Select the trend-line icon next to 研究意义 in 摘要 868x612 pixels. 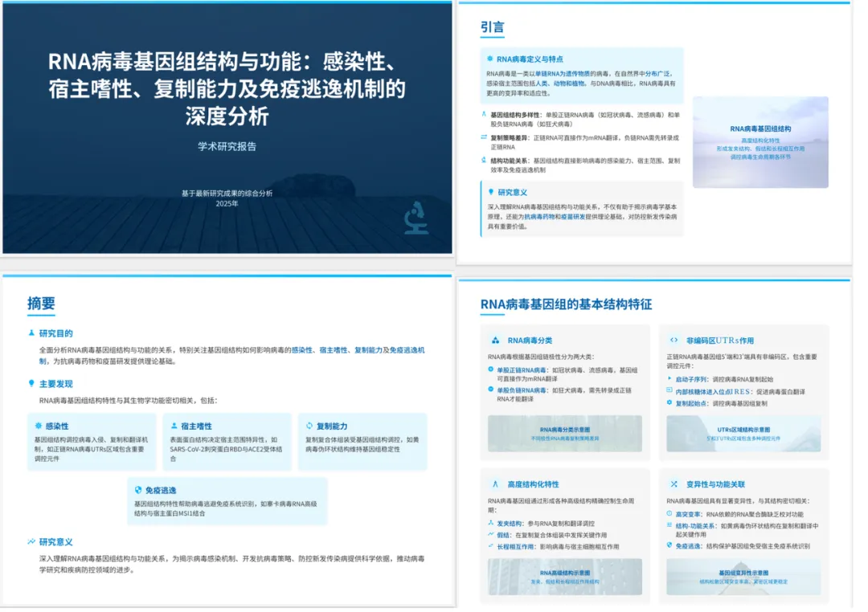[30, 541]
